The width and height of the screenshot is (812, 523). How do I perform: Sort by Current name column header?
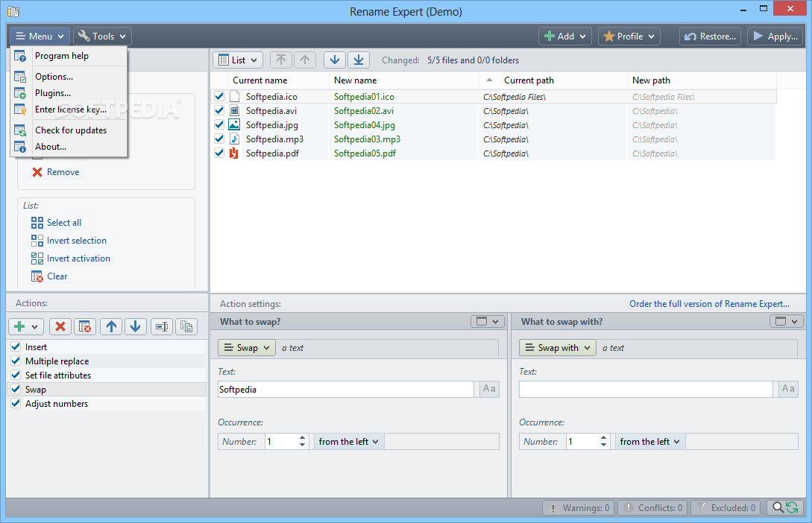[x=278, y=80]
